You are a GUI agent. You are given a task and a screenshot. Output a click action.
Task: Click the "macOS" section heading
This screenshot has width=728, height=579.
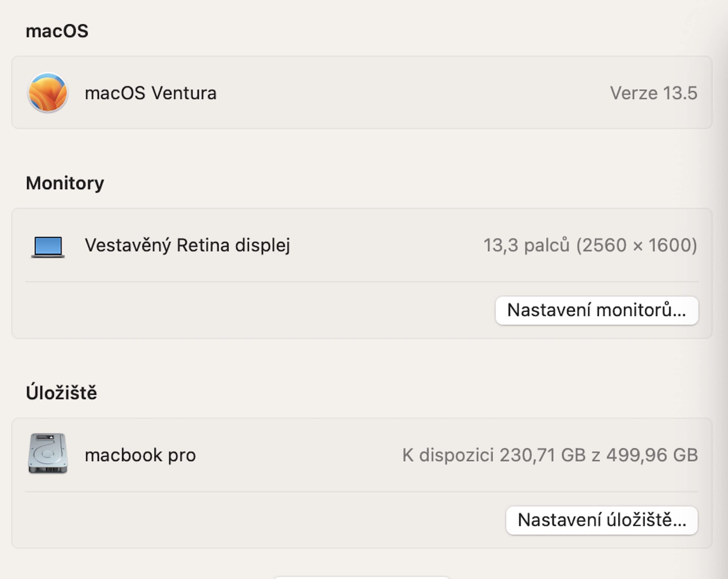57,31
